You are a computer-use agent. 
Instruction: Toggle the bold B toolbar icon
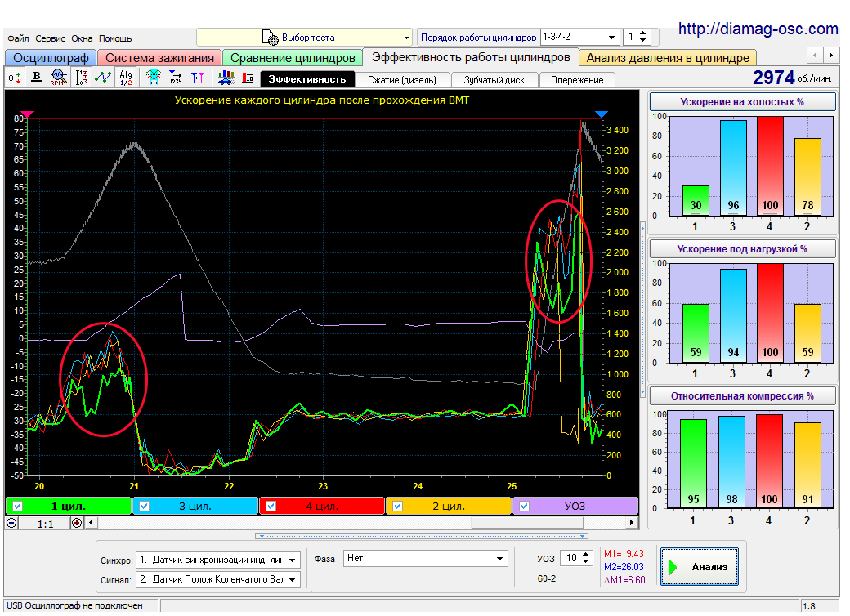click(x=36, y=78)
